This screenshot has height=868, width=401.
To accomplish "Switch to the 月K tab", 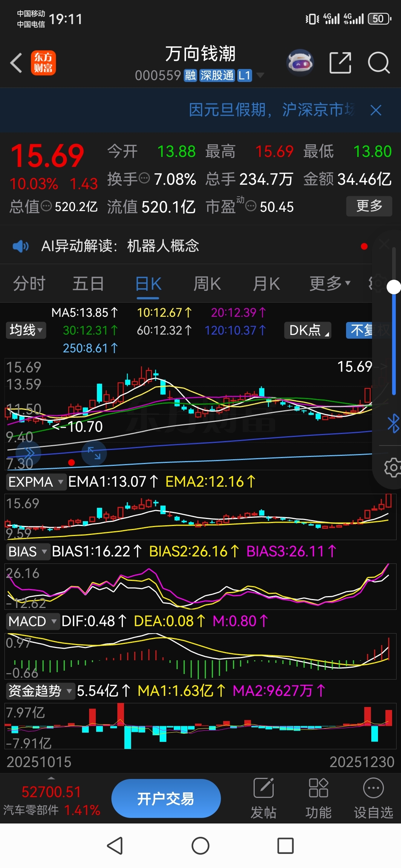I will pyautogui.click(x=267, y=284).
